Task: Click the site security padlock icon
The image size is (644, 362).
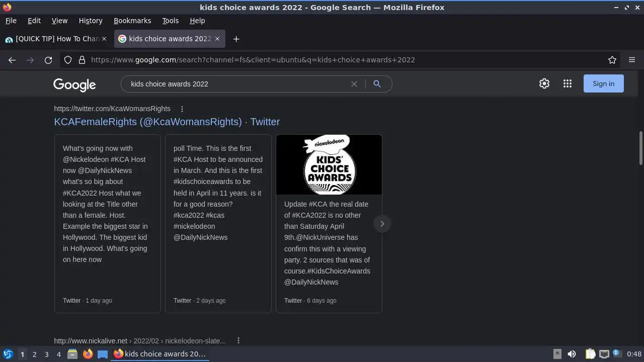Action: tap(82, 60)
